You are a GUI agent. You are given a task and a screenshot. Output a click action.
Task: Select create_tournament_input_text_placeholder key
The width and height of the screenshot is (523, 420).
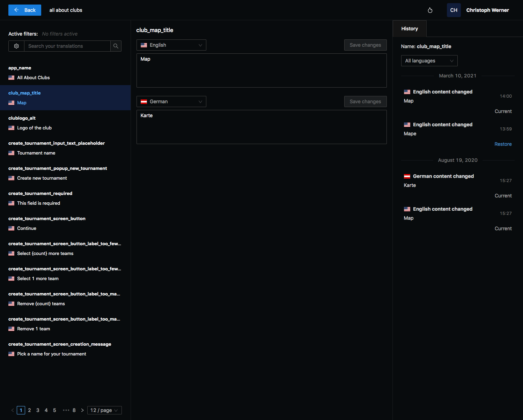65,148
